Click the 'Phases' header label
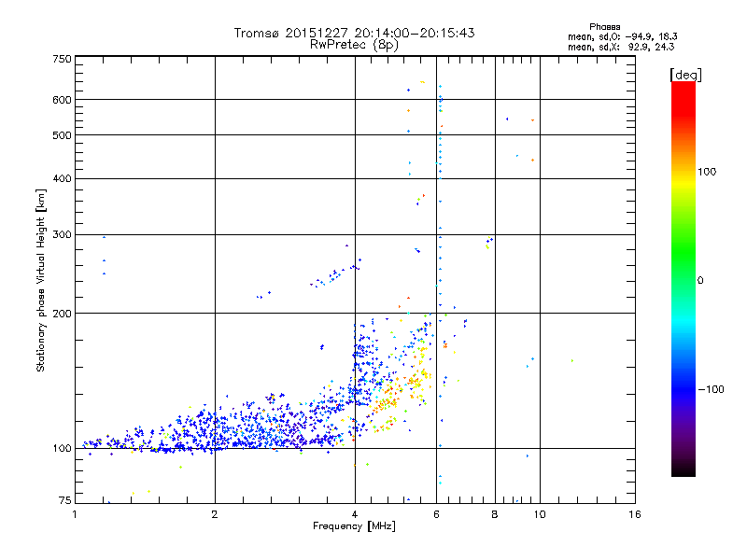Image resolution: width=747 pixels, height=560 pixels. (604, 27)
